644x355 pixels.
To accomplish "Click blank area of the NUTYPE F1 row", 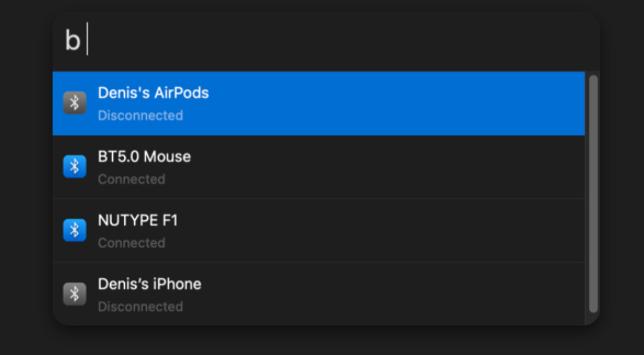I will [390, 231].
